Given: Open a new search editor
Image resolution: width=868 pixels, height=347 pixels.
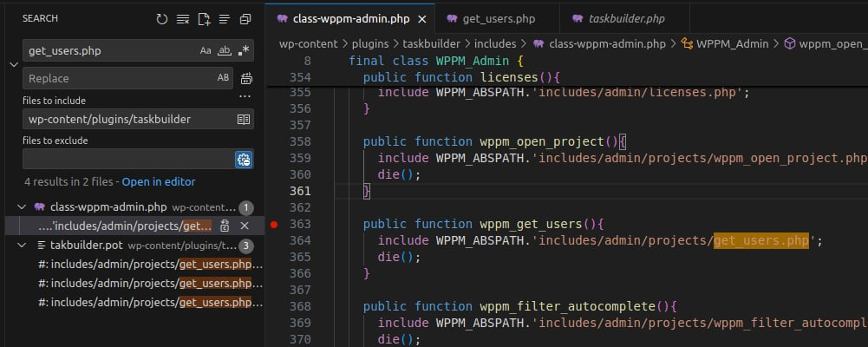Looking at the screenshot, I should (x=204, y=18).
